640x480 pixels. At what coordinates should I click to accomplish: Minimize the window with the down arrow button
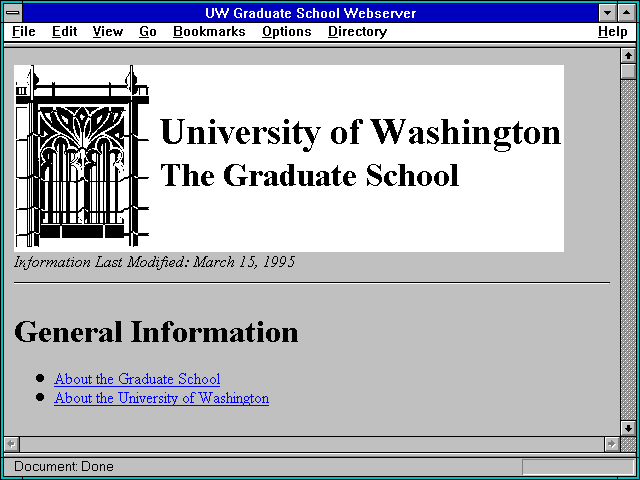pyautogui.click(x=607, y=13)
